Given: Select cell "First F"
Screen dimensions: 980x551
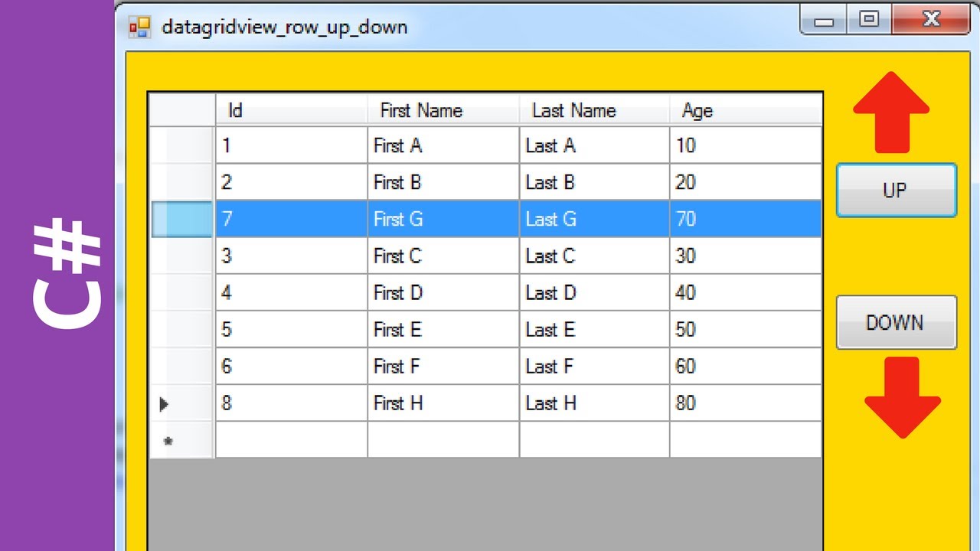Looking at the screenshot, I should click(443, 366).
